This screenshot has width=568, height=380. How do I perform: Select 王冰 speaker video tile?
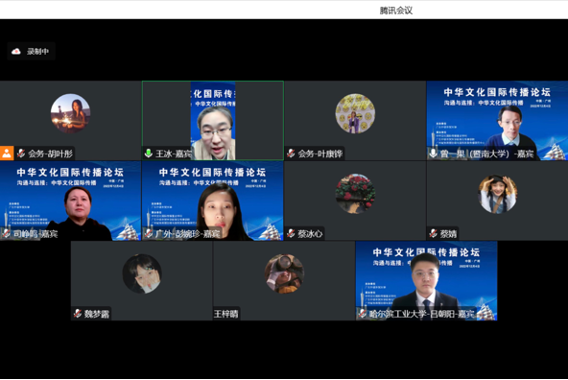[x=213, y=120]
